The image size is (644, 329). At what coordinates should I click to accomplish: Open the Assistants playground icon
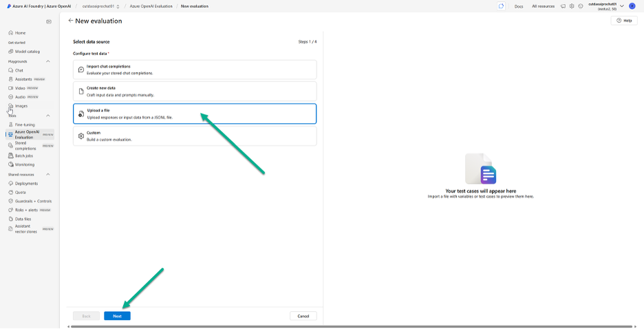pyautogui.click(x=11, y=79)
